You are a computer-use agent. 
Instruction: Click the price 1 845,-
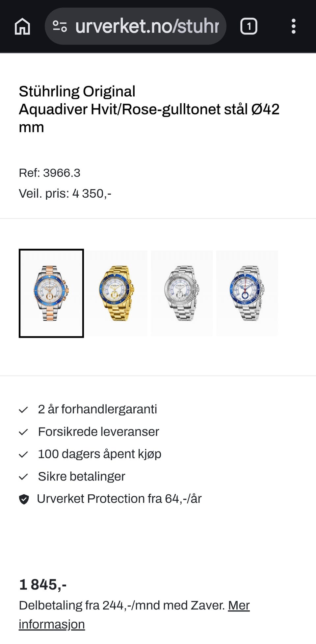[43, 584]
